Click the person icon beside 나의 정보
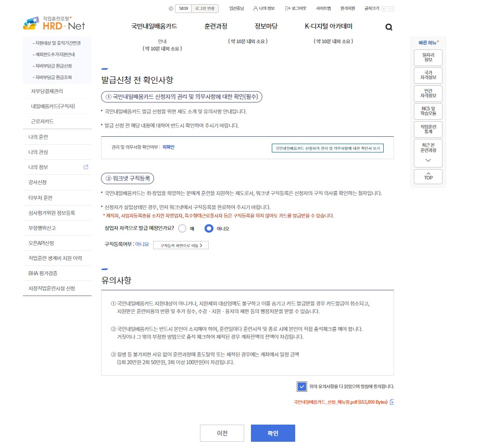 [256, 8]
